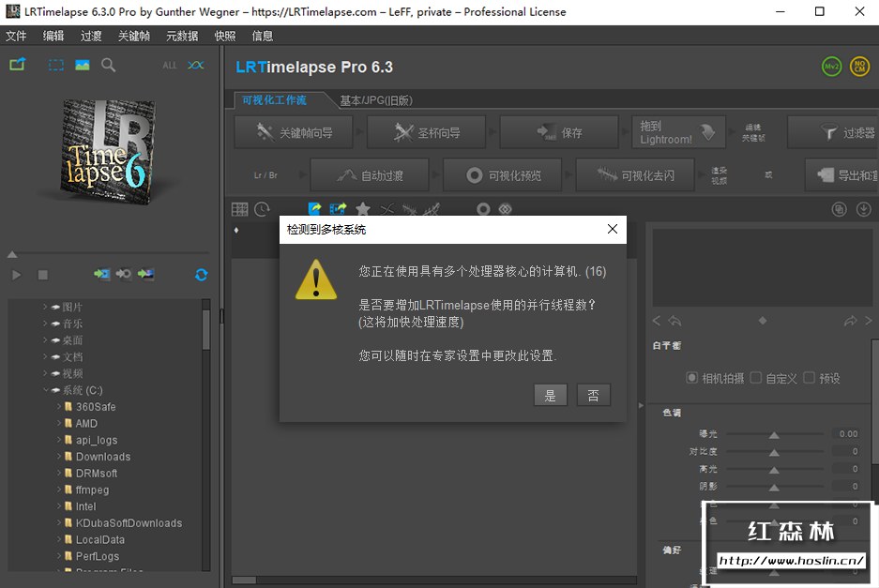Tick the 预设 checkbox

tap(809, 378)
